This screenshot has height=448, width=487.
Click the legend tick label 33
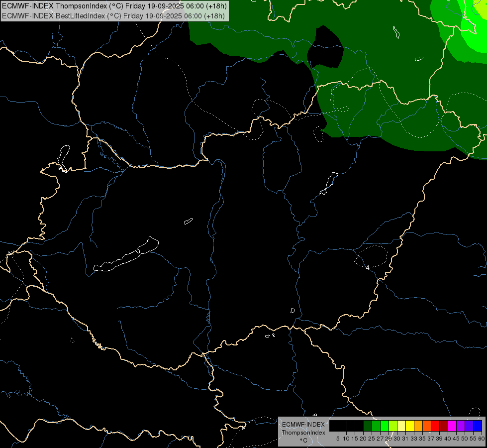pyautogui.click(x=414, y=439)
